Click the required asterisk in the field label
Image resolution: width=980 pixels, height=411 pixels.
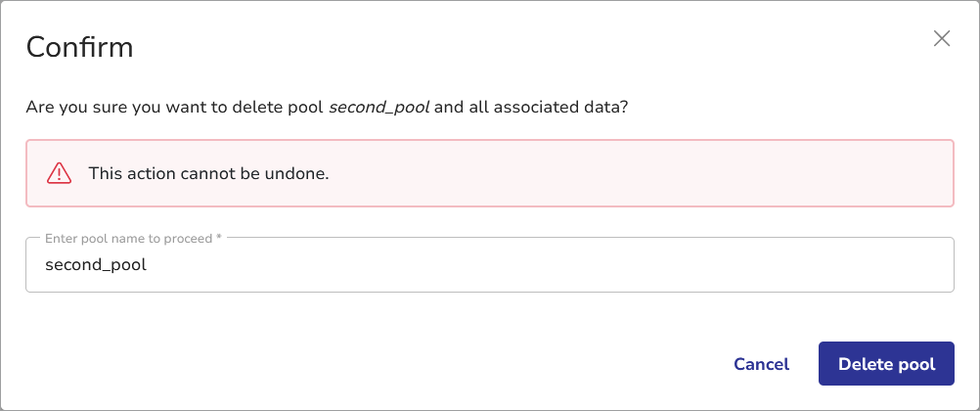220,238
